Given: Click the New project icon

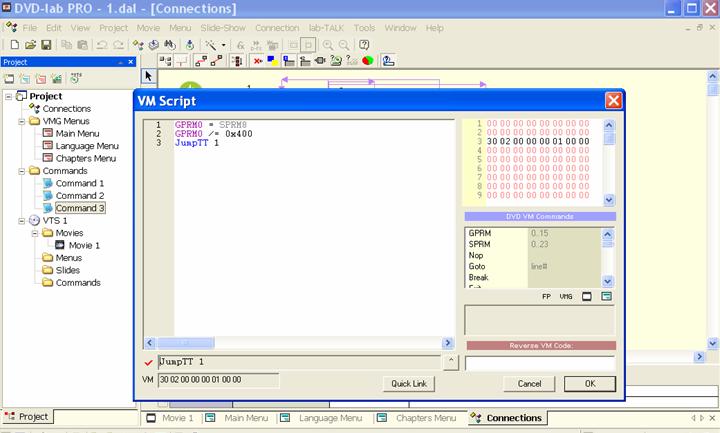Looking at the screenshot, I should [15, 45].
